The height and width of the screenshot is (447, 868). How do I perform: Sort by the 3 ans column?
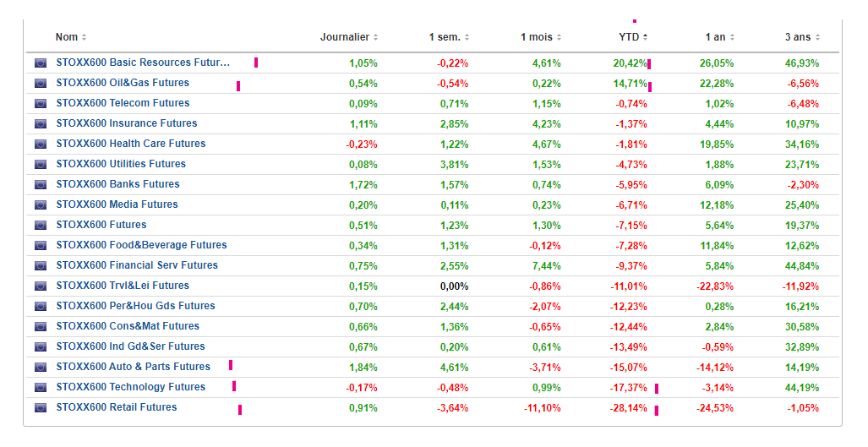[802, 37]
